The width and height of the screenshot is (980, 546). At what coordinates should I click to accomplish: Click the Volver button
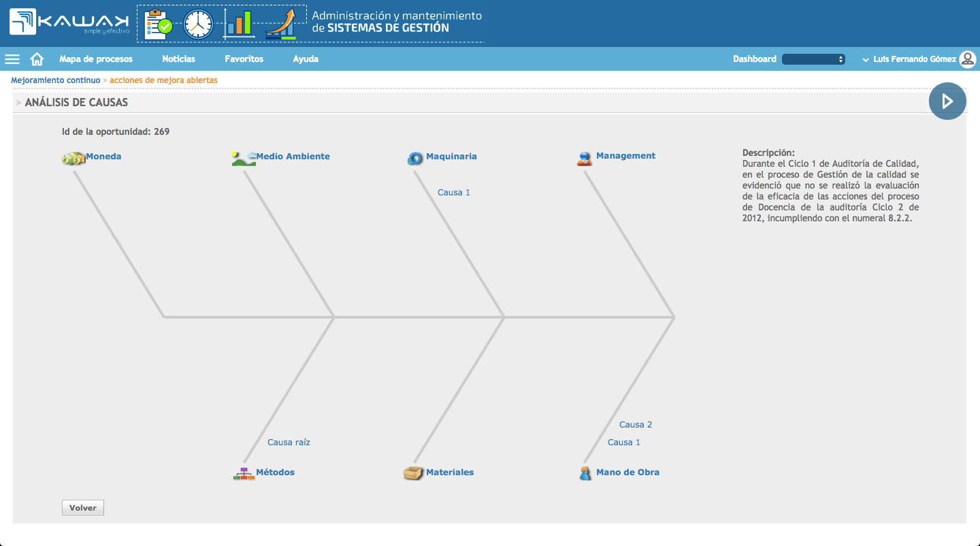[x=83, y=508]
